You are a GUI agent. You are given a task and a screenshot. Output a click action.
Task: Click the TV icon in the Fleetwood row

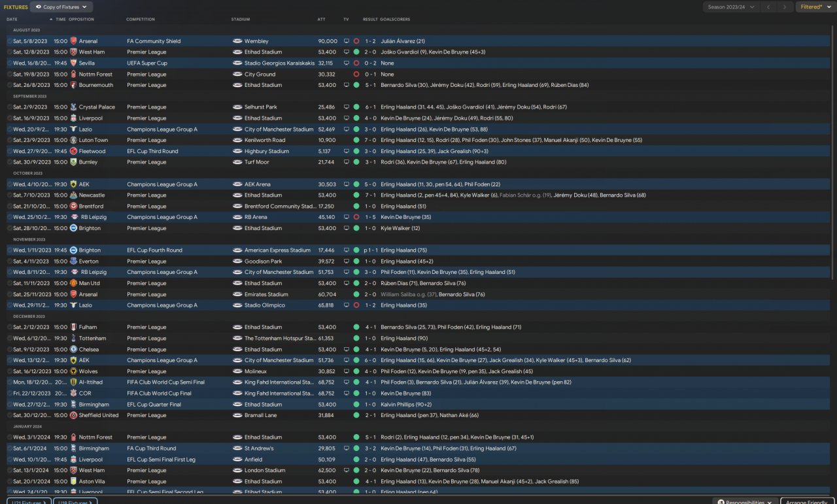347,151
